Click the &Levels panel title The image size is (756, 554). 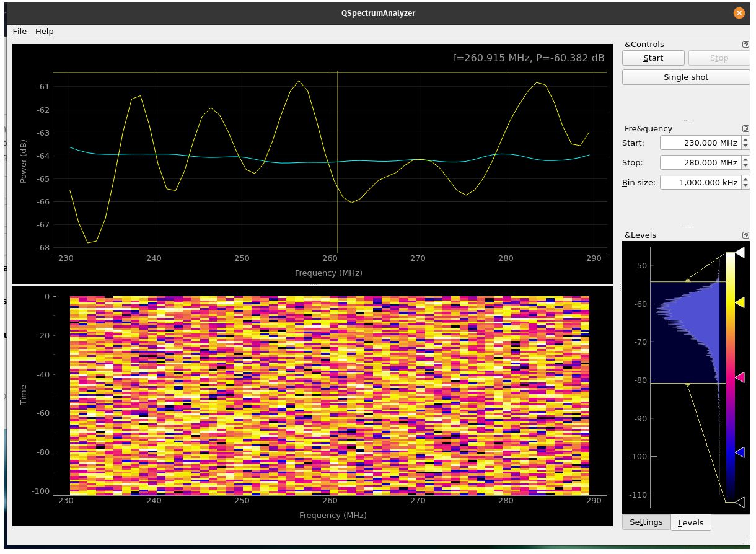pyautogui.click(x=640, y=235)
